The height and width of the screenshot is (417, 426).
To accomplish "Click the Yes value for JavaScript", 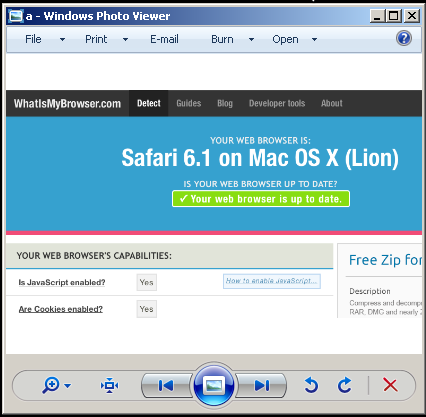I will pos(147,282).
